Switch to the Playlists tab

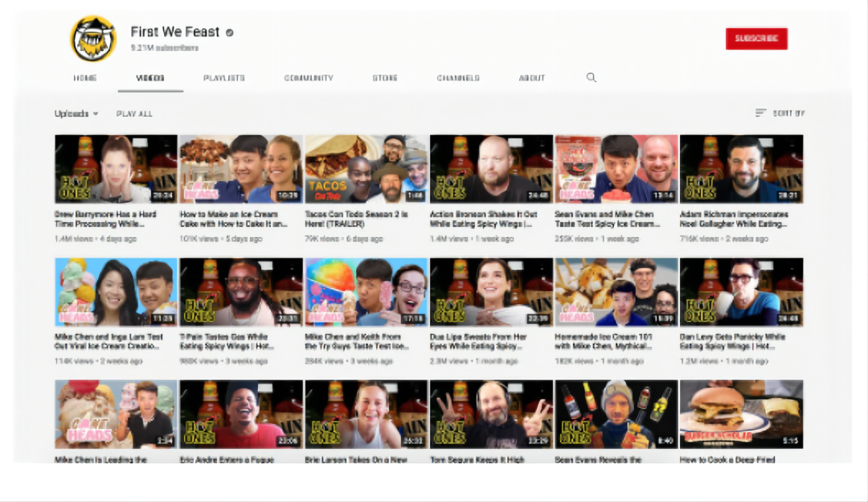(x=223, y=78)
